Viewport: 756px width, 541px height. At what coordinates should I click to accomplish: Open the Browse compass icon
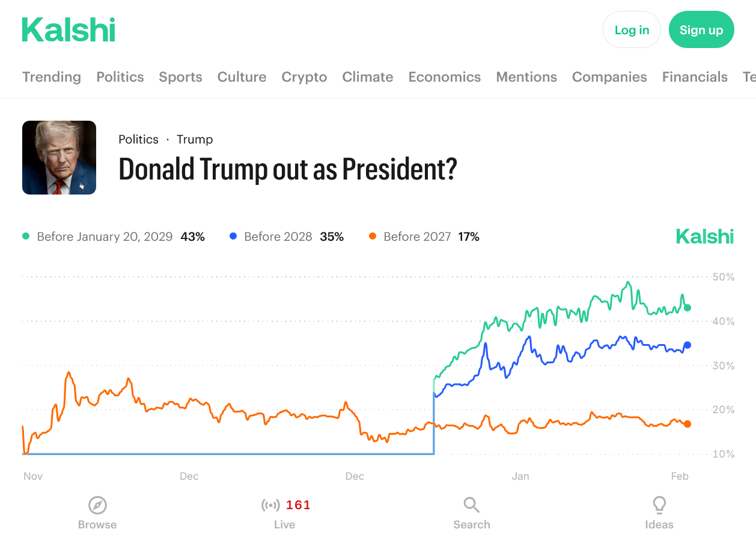click(x=97, y=505)
